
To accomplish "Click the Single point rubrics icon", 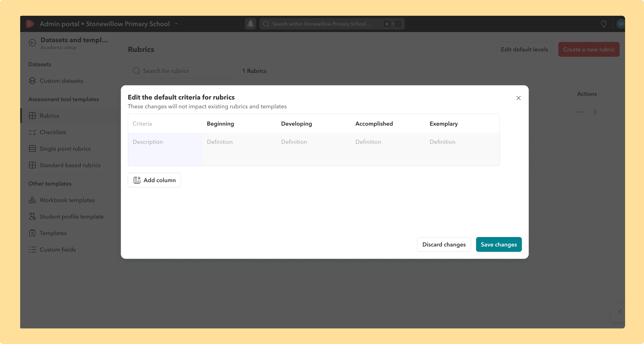I will [32, 149].
